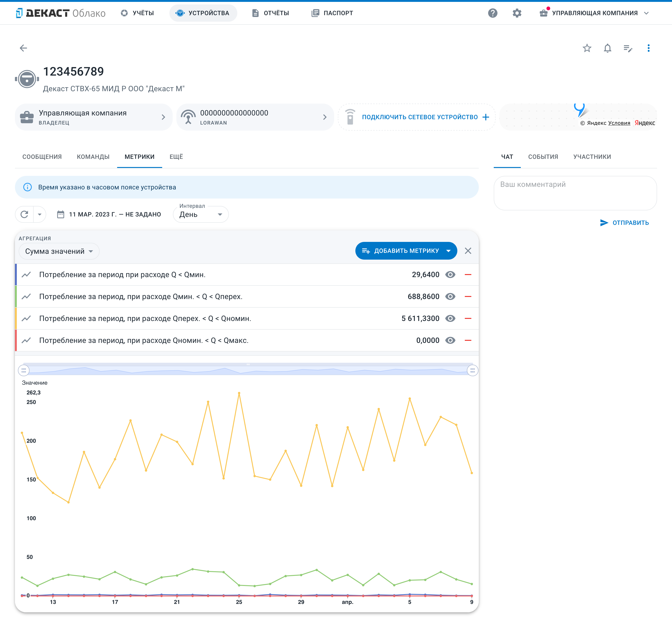The width and height of the screenshot is (672, 627).
Task: Click the owner briefcase icon
Action: click(27, 117)
